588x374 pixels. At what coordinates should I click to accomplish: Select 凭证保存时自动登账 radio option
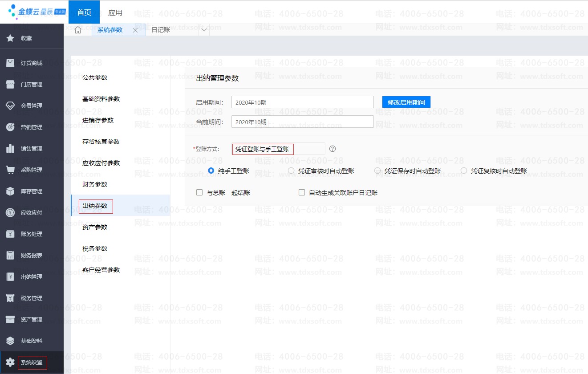coord(377,171)
